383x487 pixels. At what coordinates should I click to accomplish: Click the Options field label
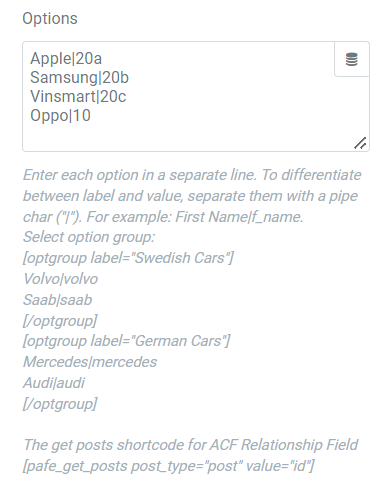[50, 18]
